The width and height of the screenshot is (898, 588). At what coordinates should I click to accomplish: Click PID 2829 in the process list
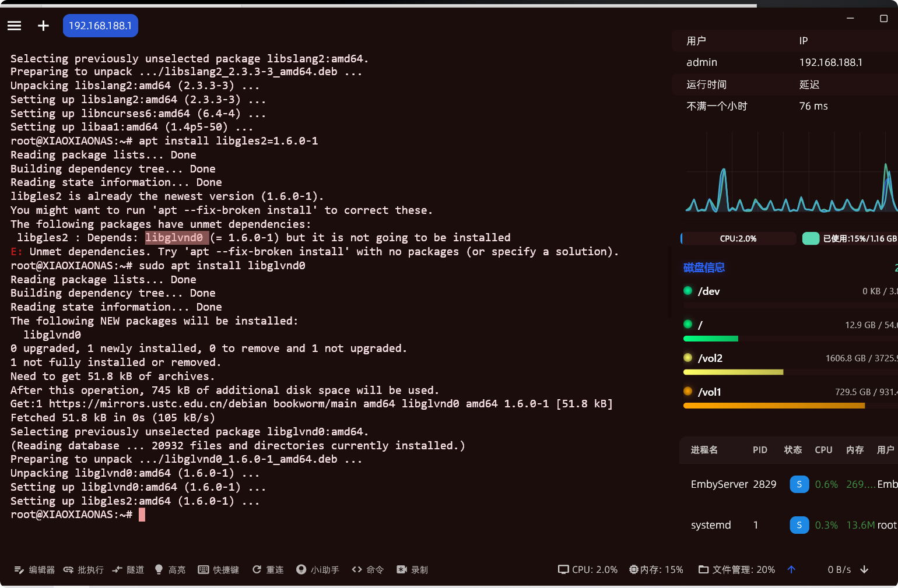point(764,484)
